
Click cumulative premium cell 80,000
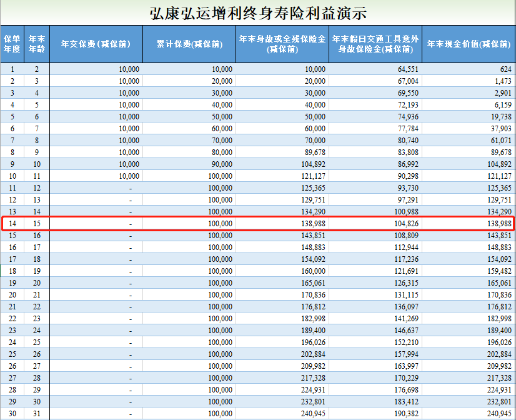pos(189,152)
